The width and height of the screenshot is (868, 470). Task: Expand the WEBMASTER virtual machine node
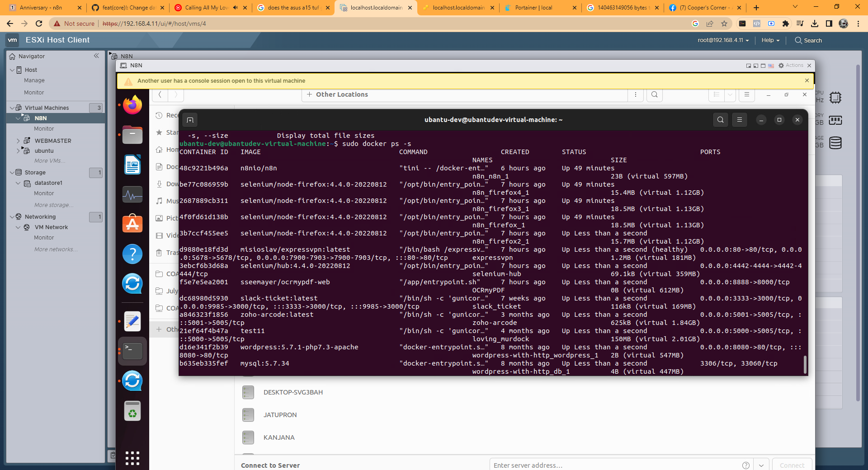click(18, 141)
